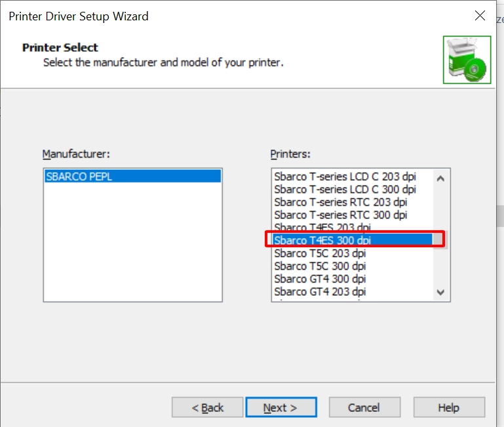Pick Sbarco T5C 300 dpi printer
This screenshot has width=504, height=427.
pos(320,266)
